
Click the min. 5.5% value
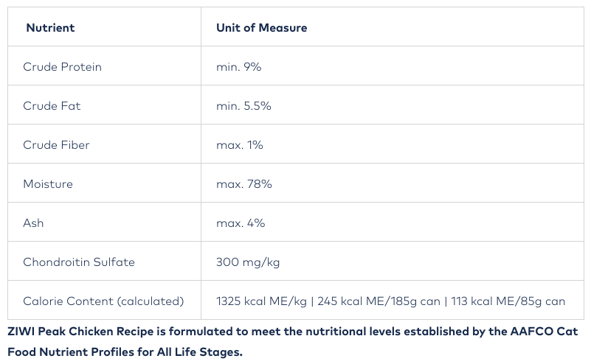[243, 106]
